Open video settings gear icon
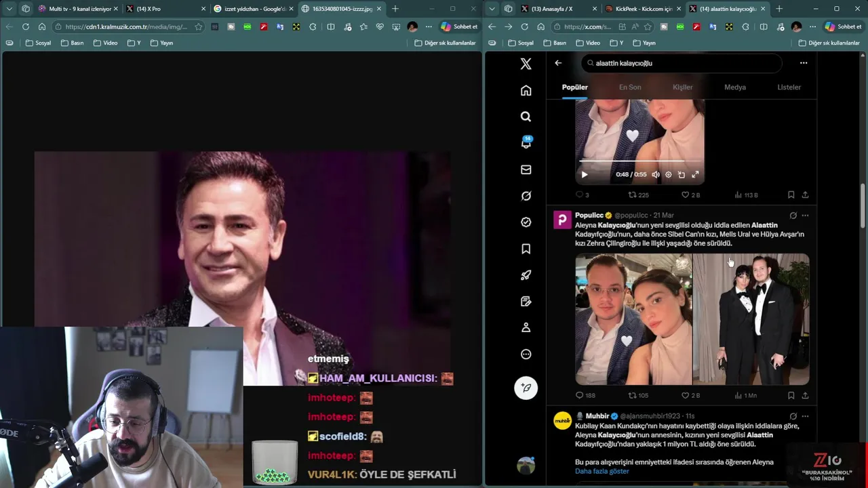The height and width of the screenshot is (488, 868). (x=669, y=174)
